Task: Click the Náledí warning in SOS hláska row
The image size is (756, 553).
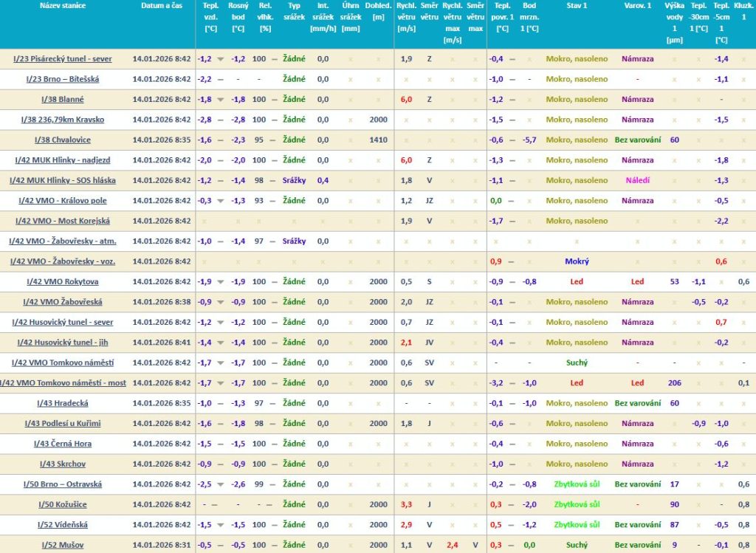Action: (x=637, y=180)
